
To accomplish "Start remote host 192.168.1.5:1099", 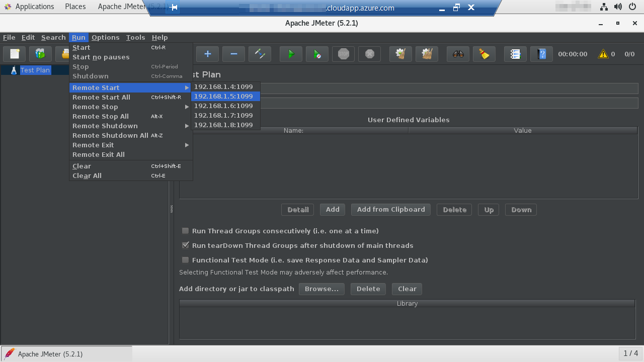I will [x=225, y=96].
